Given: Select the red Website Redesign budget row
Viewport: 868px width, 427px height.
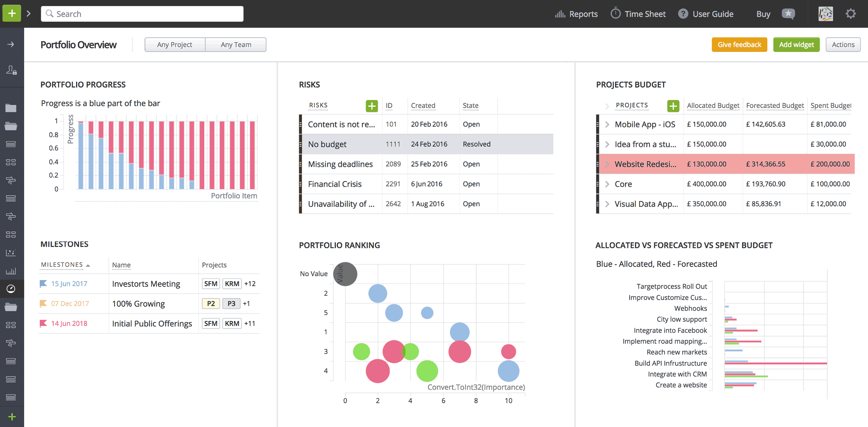Looking at the screenshot, I should click(x=711, y=164).
